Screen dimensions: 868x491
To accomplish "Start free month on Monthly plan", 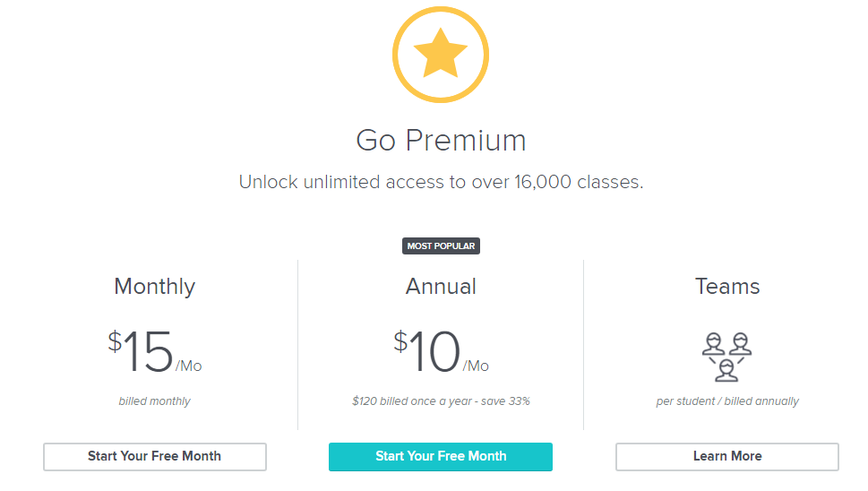I will click(155, 457).
